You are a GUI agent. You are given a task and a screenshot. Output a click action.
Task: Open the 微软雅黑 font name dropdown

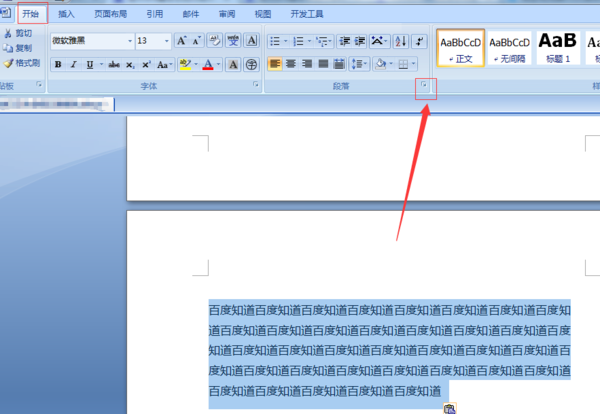(x=130, y=41)
